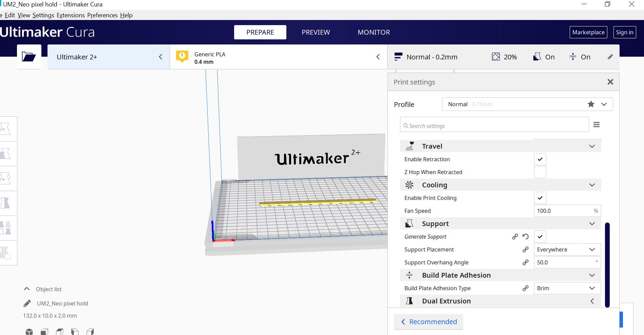Click the Support Overhang Angle field

tap(567, 262)
